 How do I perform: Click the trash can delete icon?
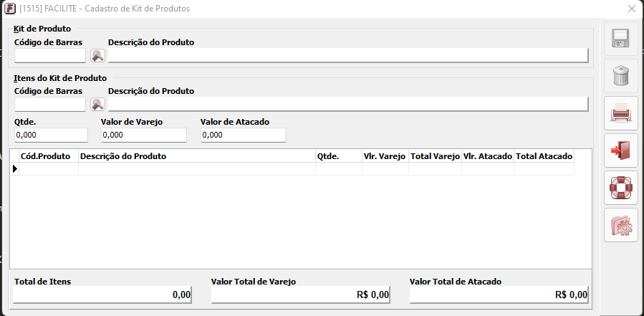[x=620, y=75]
